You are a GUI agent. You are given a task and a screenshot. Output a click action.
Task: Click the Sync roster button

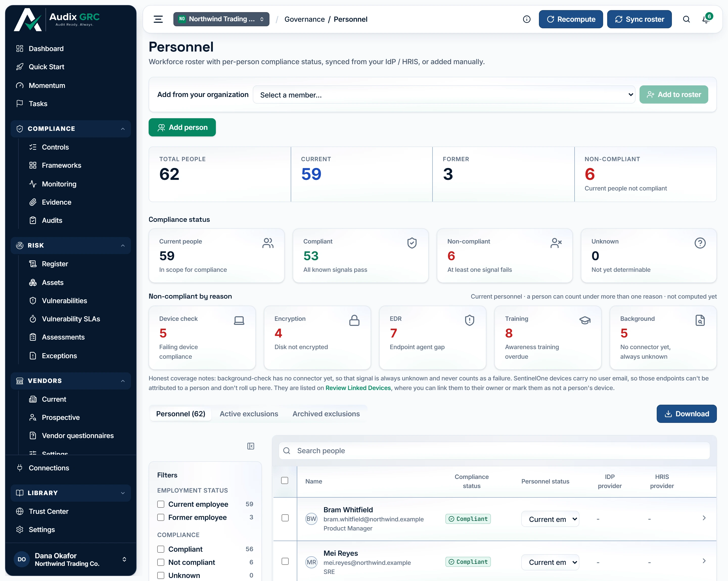(x=639, y=19)
